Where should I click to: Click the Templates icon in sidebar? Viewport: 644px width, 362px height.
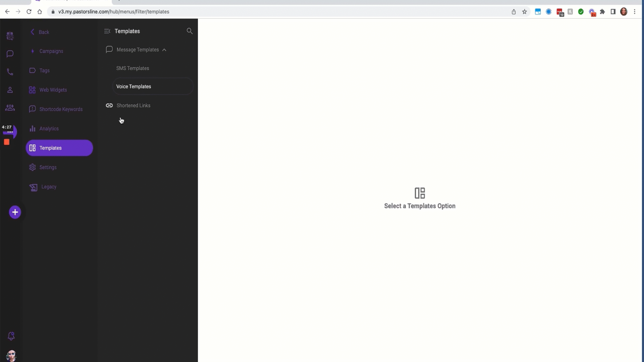32,147
